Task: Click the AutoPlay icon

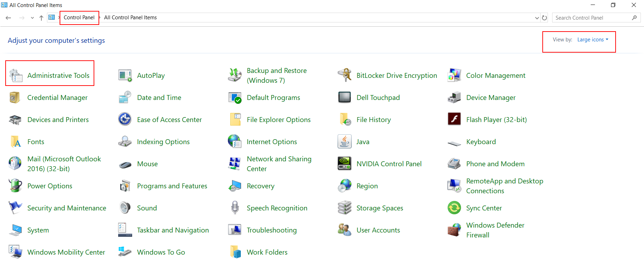Action: [125, 75]
